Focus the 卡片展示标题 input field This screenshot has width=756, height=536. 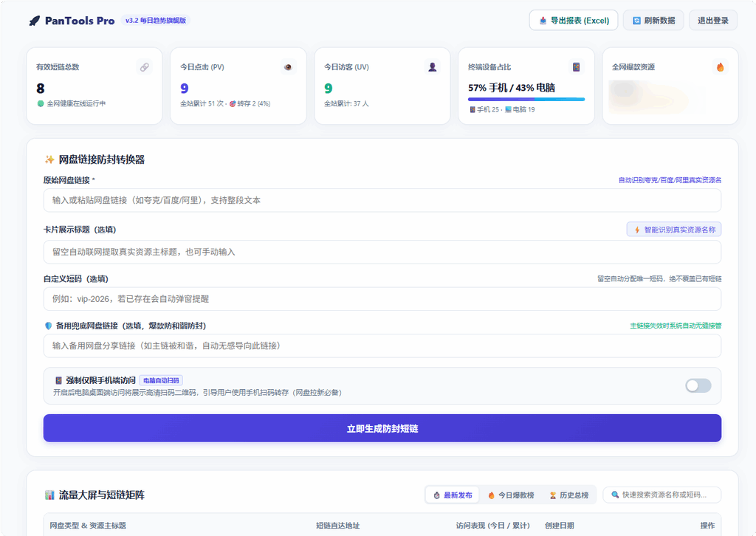(382, 252)
